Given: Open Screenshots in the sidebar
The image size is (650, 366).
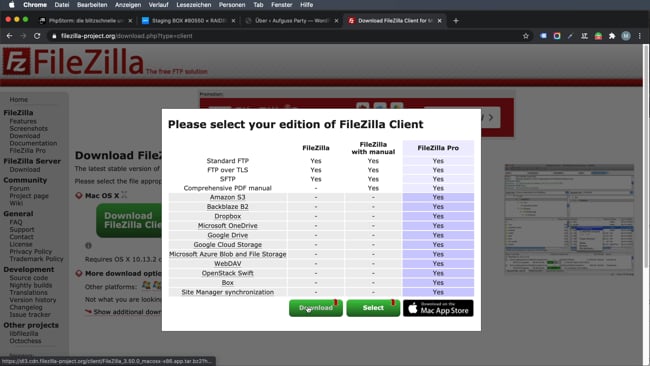Looking at the screenshot, I should click(29, 128).
